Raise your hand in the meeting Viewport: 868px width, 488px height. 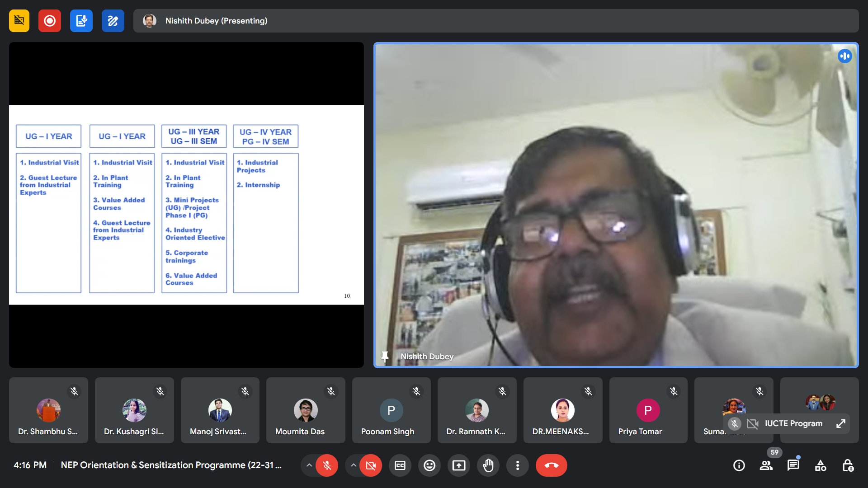488,465
